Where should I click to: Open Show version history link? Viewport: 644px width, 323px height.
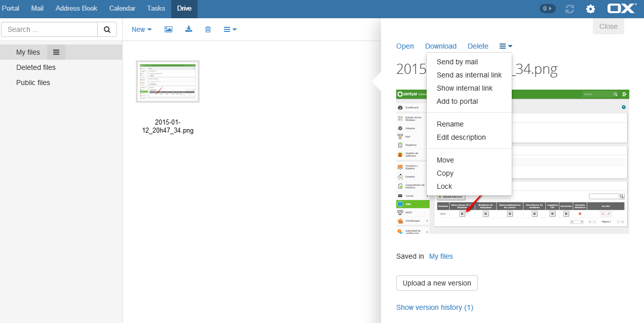pos(434,307)
